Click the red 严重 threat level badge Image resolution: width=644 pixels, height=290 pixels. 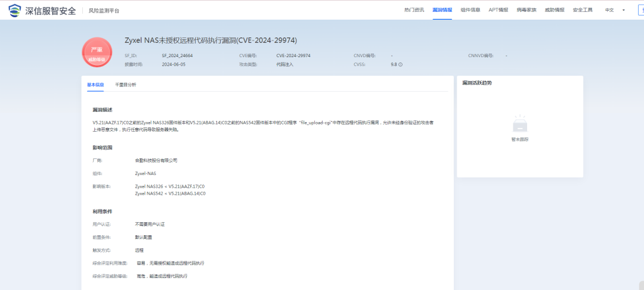(97, 52)
